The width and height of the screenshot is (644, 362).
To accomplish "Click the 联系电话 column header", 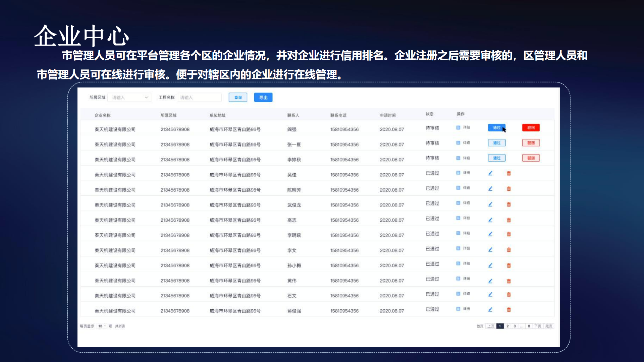I will [x=338, y=115].
